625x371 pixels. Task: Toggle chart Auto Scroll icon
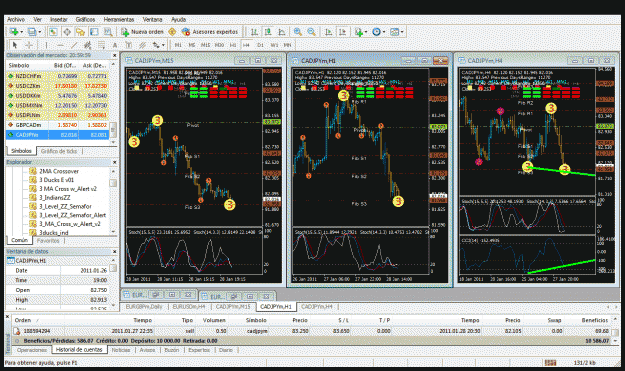point(328,32)
